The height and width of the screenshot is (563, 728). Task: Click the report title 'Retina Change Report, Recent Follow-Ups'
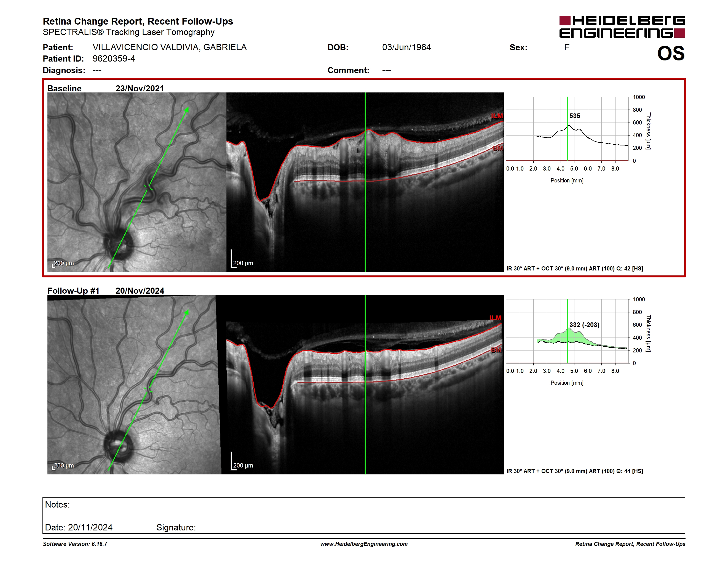tap(138, 21)
